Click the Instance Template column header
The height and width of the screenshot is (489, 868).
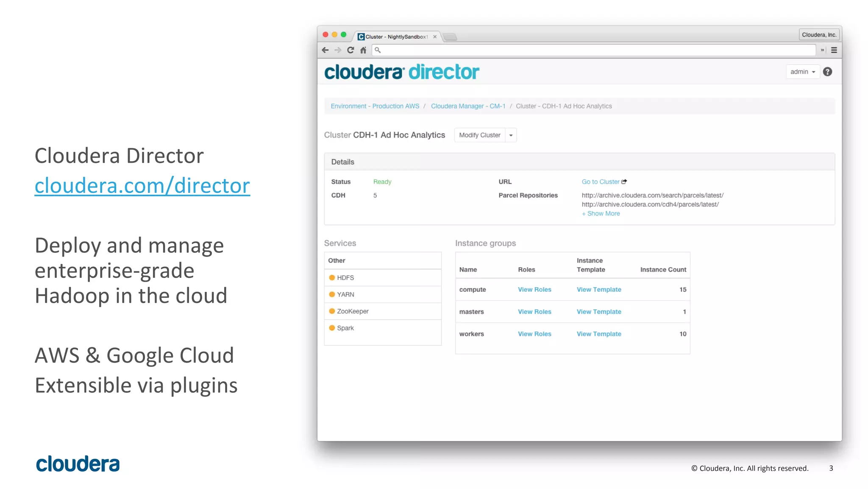[x=591, y=265]
